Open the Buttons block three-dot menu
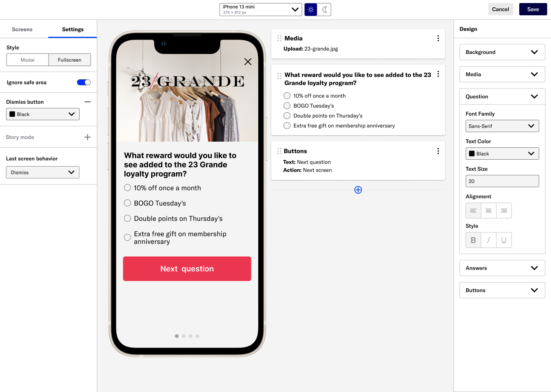This screenshot has width=551, height=392. pos(438,151)
